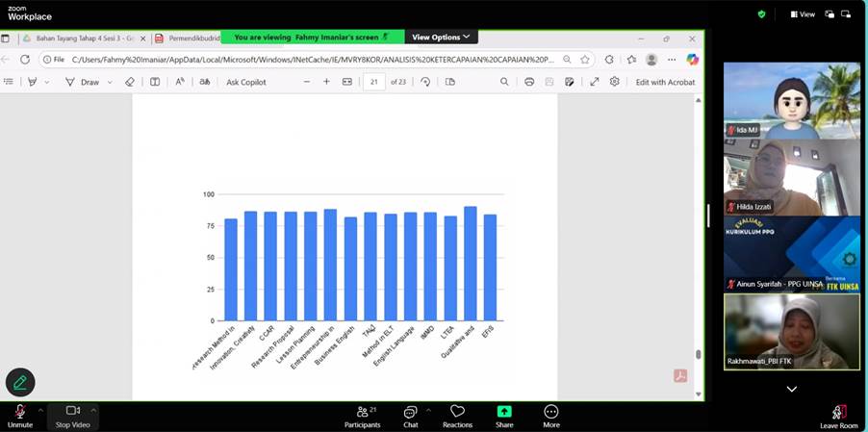Click the annotation pencil button
The image size is (868, 432).
click(20, 382)
